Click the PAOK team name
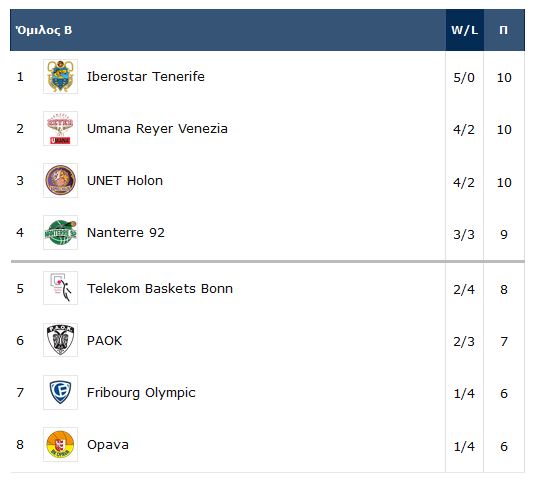Screen dimensions: 545x481 (104, 341)
